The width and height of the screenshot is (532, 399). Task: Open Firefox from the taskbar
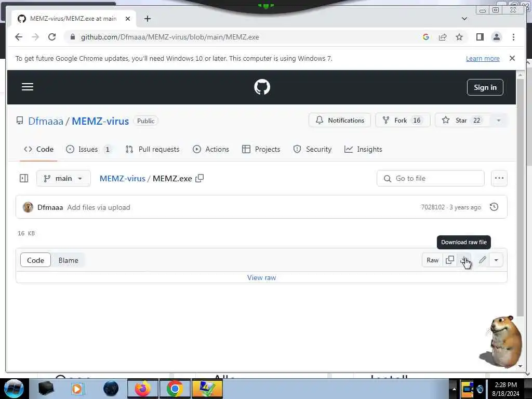pos(142,389)
